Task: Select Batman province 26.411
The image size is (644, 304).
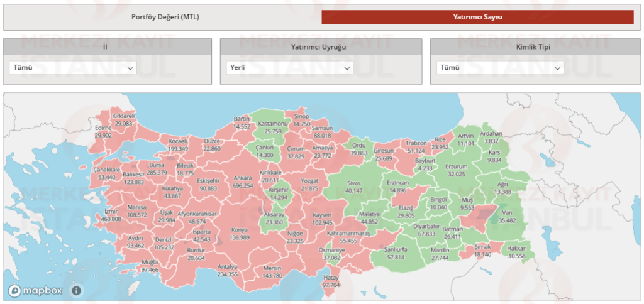Action: point(453,232)
